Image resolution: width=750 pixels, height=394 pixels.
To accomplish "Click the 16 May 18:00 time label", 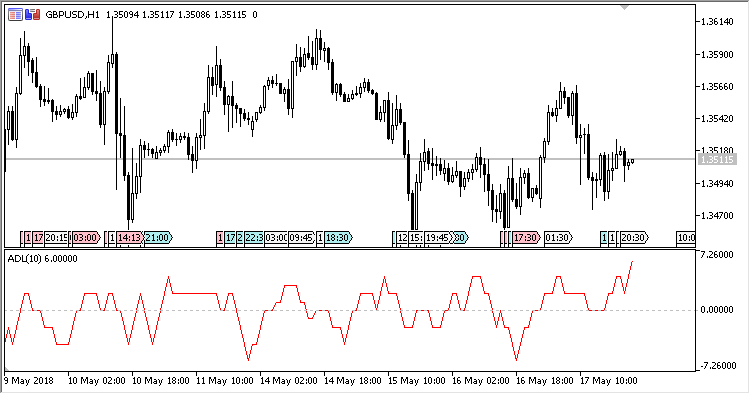I will 545,381.
